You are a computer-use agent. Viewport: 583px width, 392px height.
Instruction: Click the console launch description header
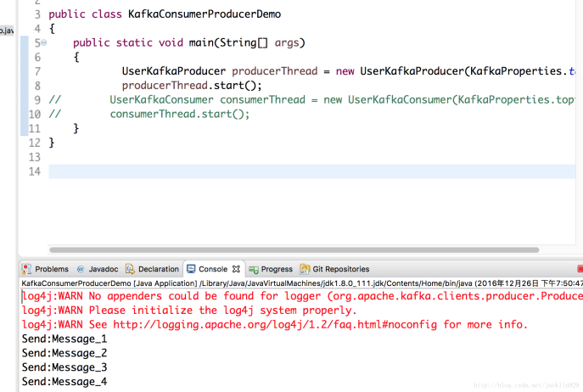coord(302,283)
